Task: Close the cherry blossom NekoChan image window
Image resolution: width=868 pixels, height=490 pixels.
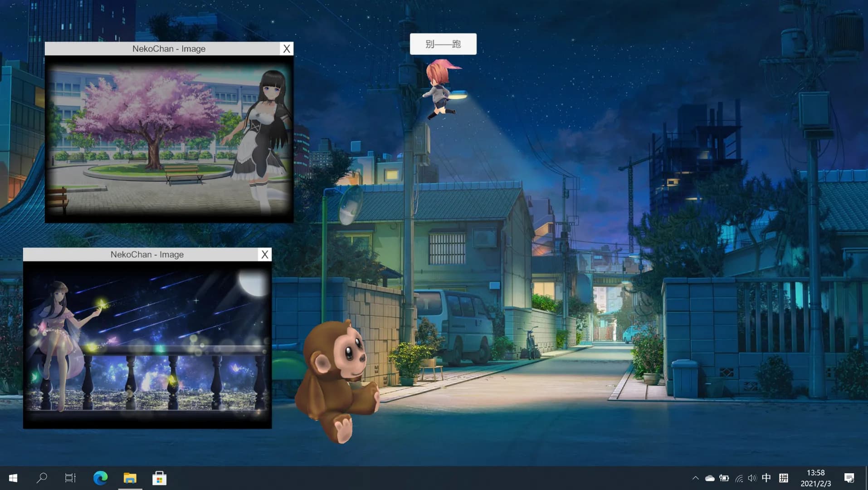Action: (x=287, y=49)
